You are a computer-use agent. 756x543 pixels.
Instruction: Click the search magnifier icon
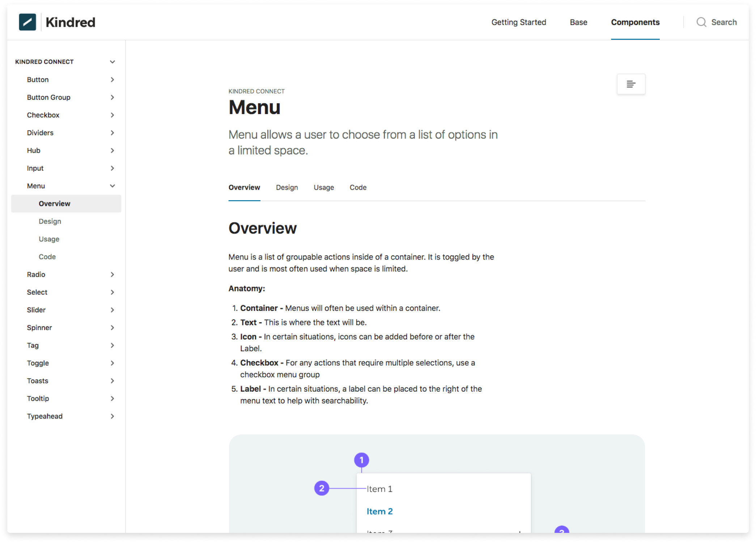click(x=701, y=22)
